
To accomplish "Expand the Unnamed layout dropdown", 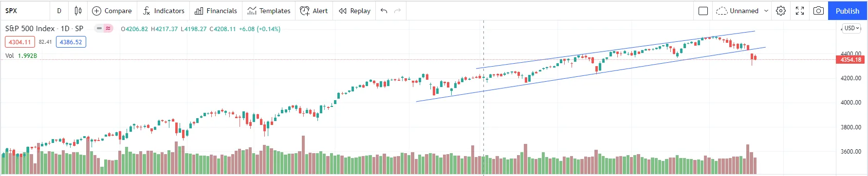I will click(766, 11).
